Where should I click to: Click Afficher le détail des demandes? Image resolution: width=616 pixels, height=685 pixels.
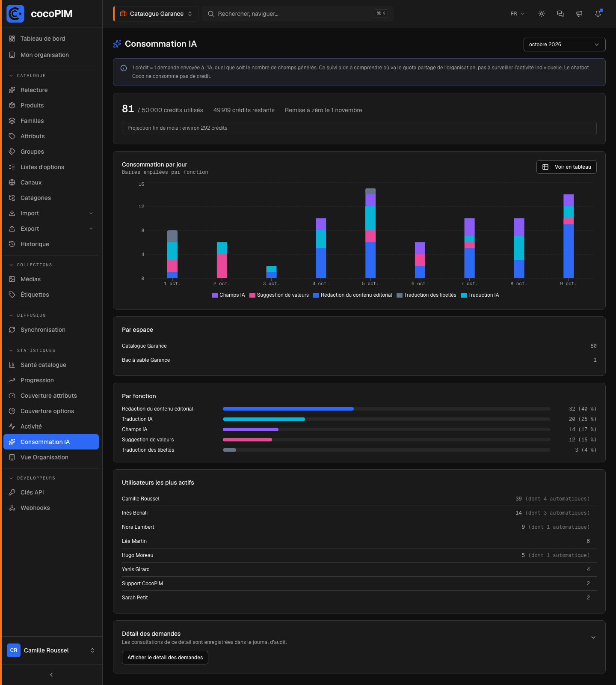pos(165,658)
